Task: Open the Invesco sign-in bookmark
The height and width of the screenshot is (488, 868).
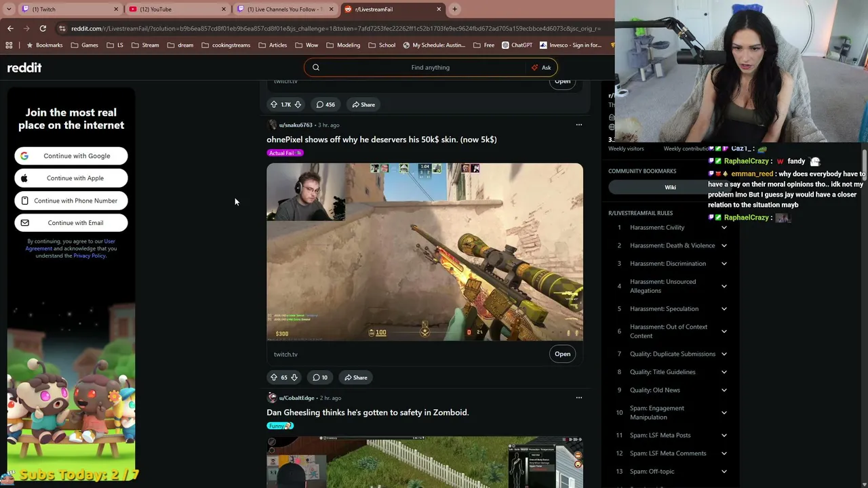Action: [570, 45]
